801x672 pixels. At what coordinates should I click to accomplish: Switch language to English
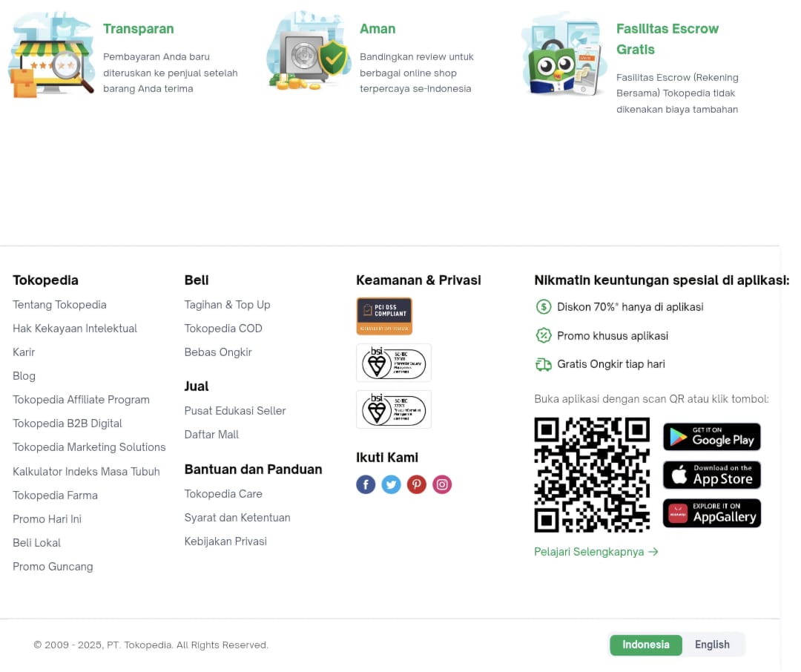[x=712, y=645]
